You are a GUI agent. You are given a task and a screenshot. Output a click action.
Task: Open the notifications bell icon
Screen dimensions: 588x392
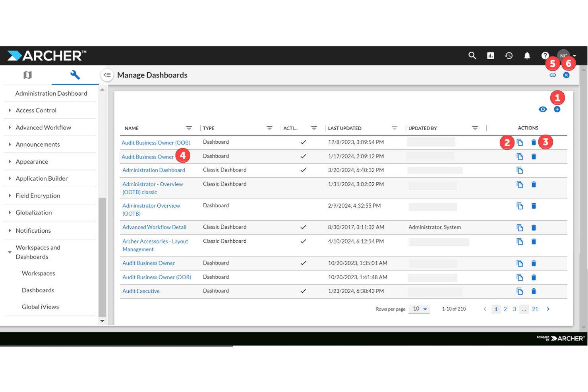click(527, 56)
